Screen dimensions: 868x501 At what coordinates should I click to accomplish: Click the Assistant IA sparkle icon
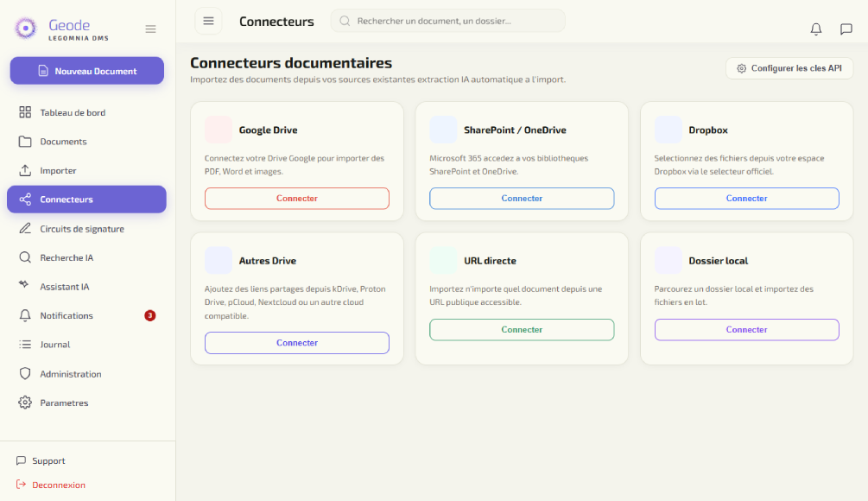(24, 284)
